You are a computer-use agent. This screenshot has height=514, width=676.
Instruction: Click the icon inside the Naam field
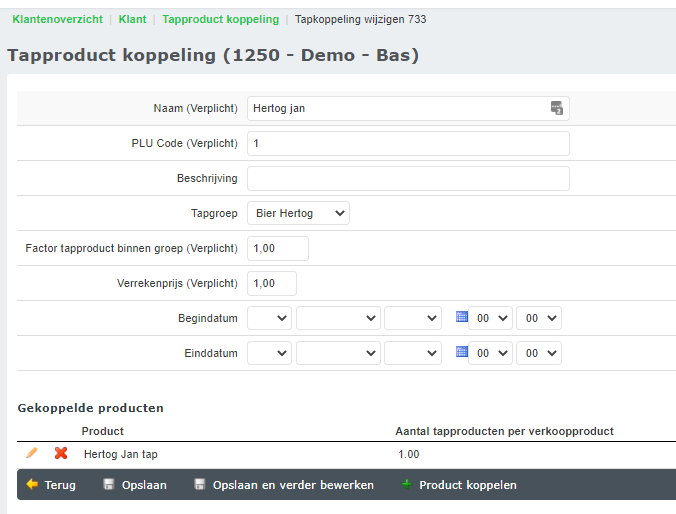tap(557, 108)
